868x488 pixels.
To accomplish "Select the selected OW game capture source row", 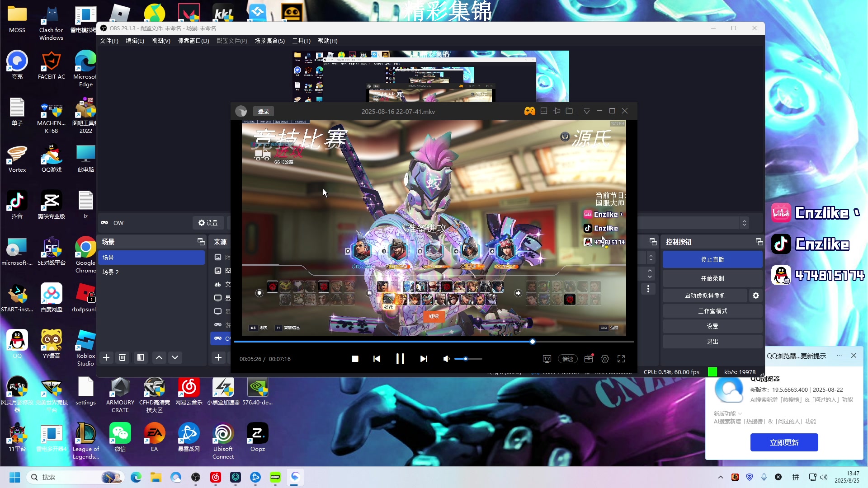I will 221,338.
